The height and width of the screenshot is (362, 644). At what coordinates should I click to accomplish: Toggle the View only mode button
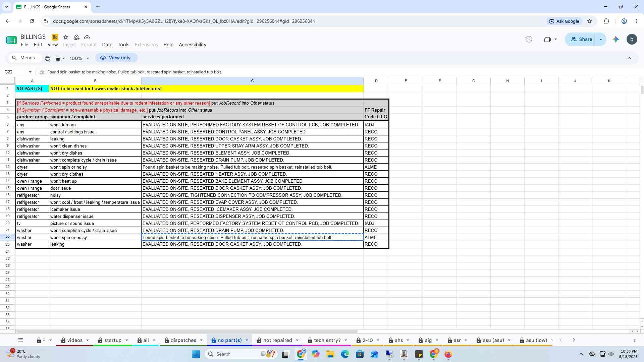pyautogui.click(x=116, y=58)
